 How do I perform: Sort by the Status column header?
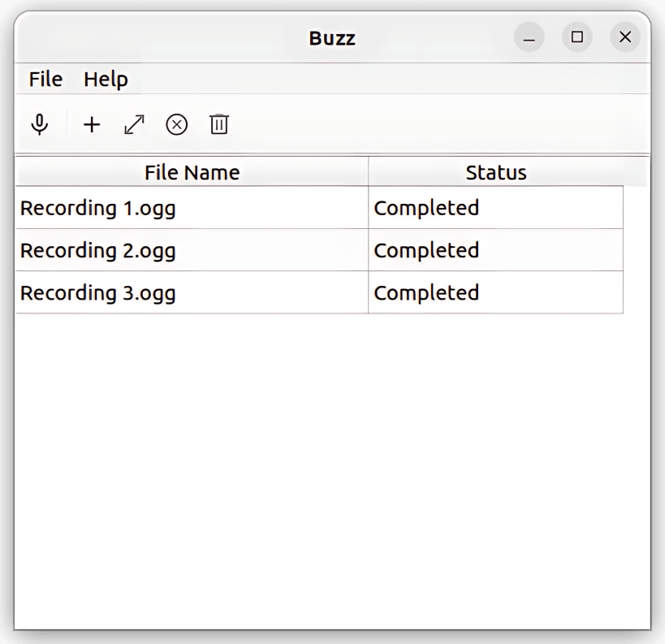point(495,172)
